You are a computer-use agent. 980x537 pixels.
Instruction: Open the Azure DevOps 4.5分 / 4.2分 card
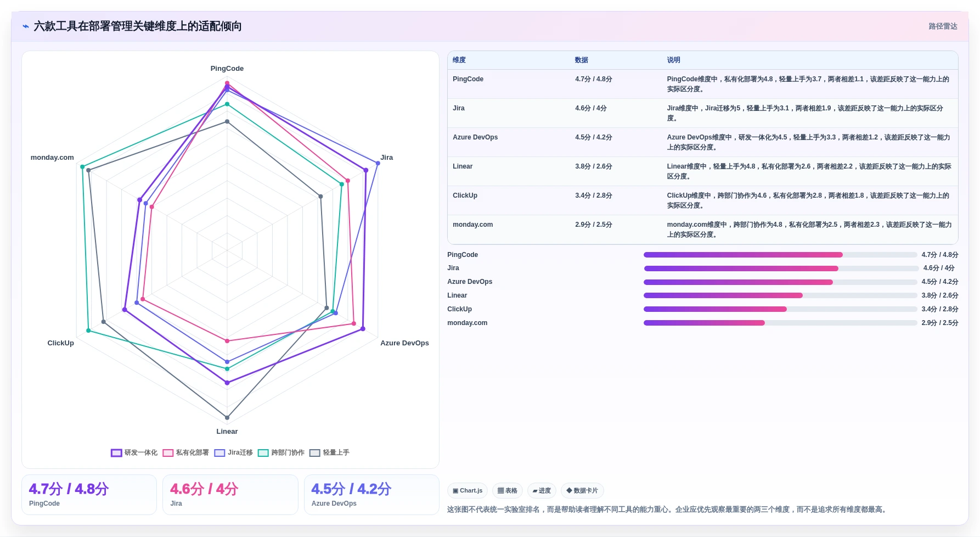(371, 495)
